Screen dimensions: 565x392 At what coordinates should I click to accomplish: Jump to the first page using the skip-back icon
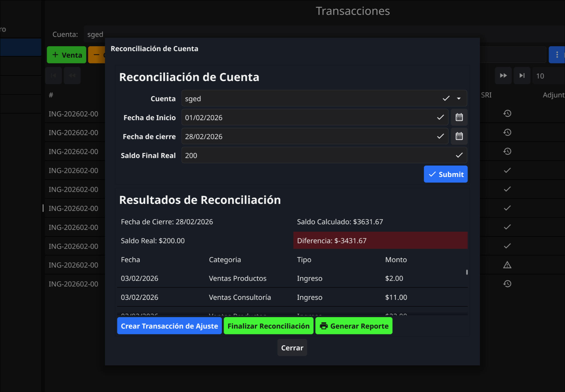tap(53, 75)
